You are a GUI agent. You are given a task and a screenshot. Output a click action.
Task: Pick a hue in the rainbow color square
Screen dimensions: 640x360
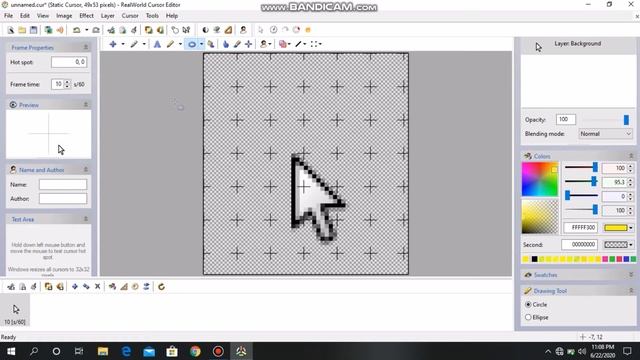click(x=540, y=179)
